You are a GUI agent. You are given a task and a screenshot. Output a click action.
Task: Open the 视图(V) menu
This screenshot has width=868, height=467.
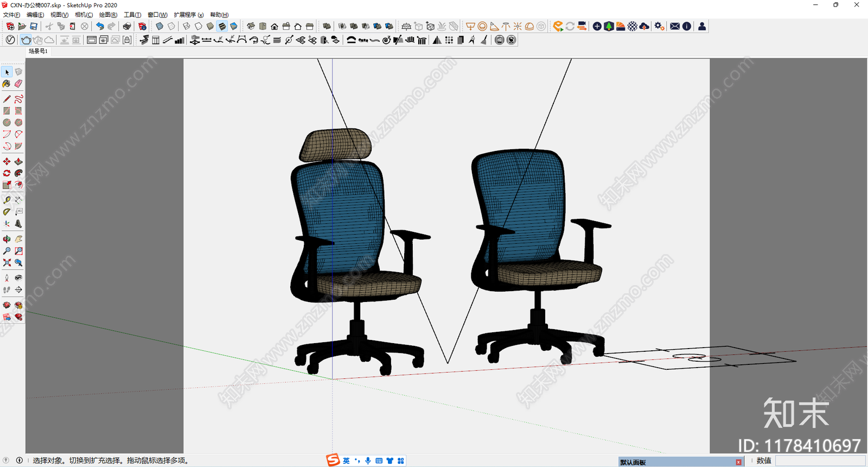click(59, 15)
